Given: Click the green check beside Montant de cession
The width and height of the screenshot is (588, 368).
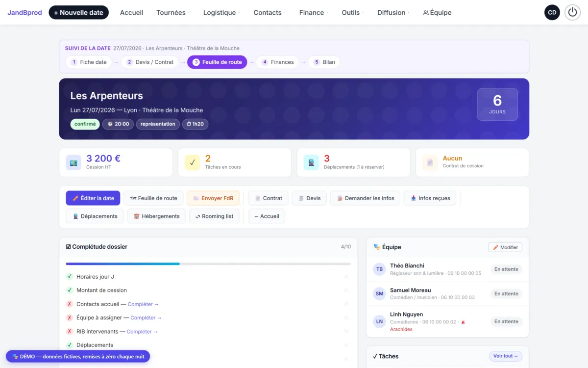Looking at the screenshot, I should point(70,290).
